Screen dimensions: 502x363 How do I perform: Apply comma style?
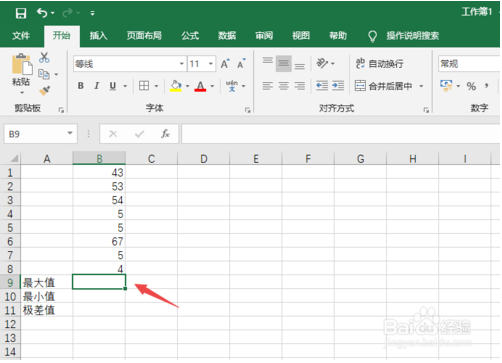click(487, 86)
